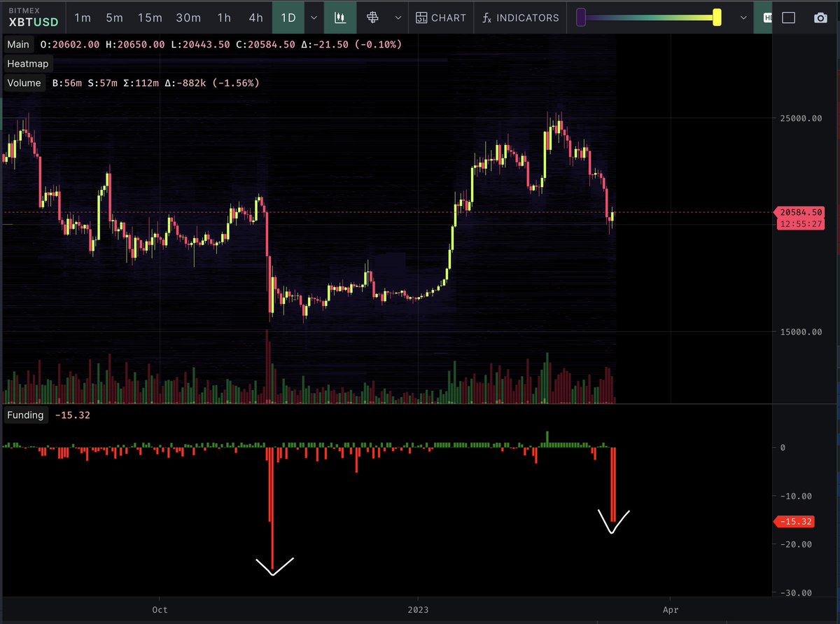Take a chart snapshot with camera icon

(x=820, y=18)
